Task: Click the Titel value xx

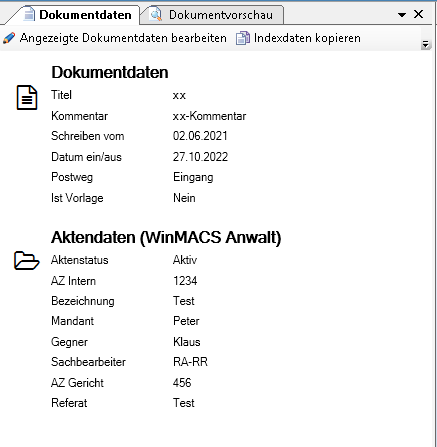Action: [179, 96]
